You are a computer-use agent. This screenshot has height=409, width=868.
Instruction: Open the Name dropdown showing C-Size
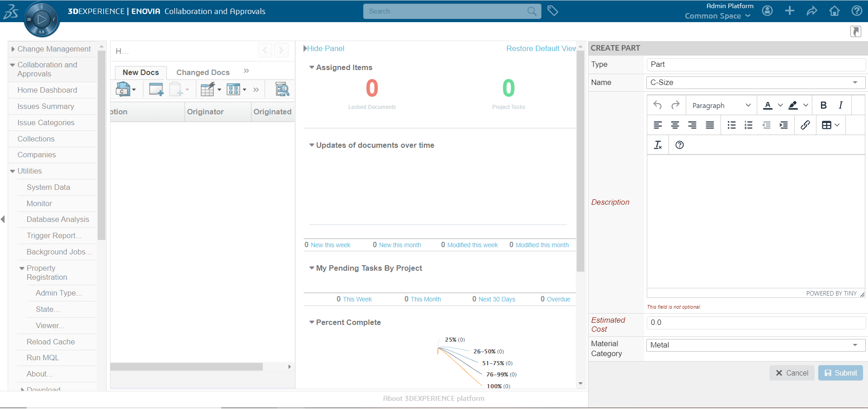point(755,82)
